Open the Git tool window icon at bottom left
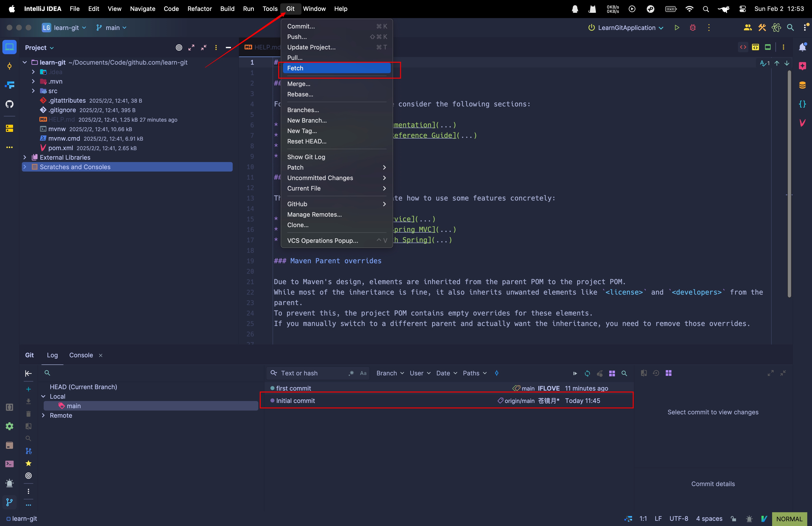Viewport: 812px width, 526px height. [9, 502]
